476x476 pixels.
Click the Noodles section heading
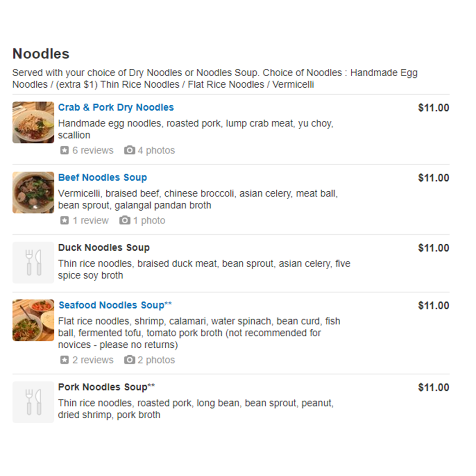(x=41, y=54)
